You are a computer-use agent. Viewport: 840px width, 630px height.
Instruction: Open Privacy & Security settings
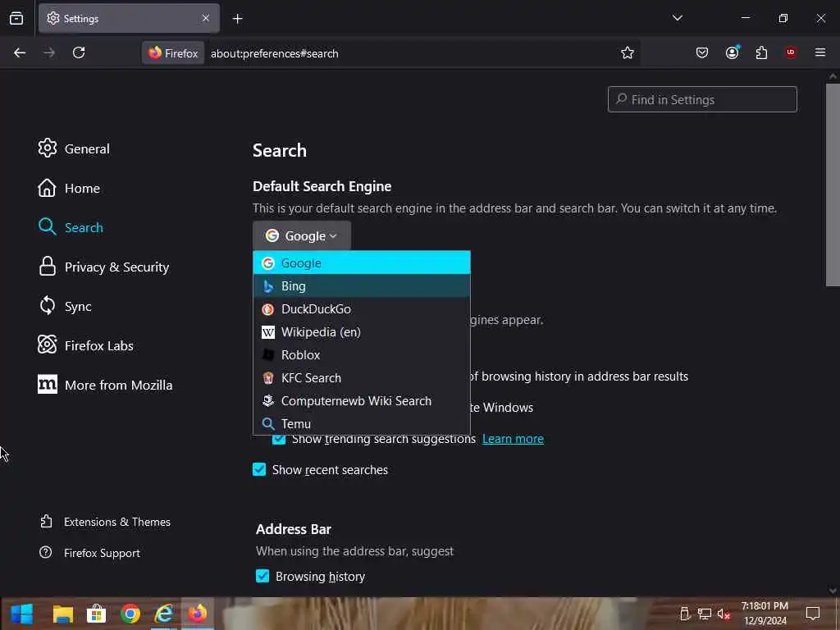click(x=104, y=267)
